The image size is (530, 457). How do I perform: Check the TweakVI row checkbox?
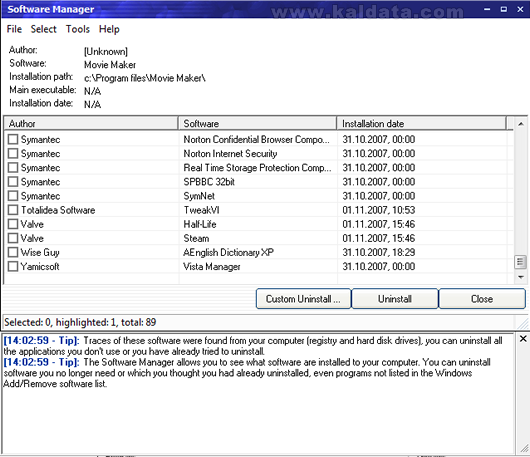(13, 210)
